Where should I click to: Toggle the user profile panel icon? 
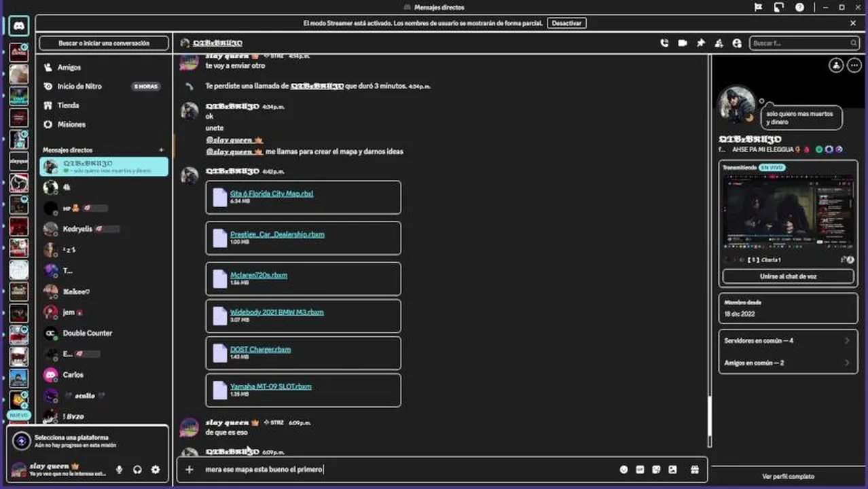point(737,43)
